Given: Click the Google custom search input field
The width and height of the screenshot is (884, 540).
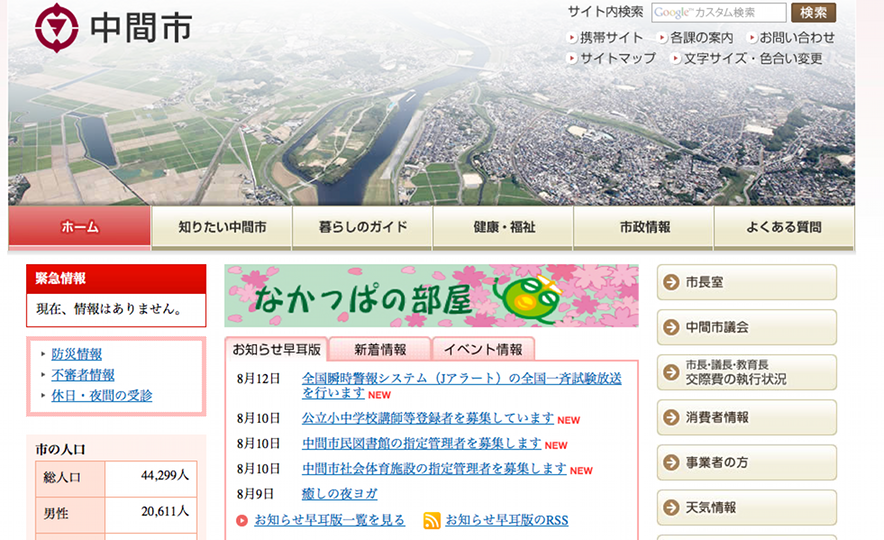Looking at the screenshot, I should pos(718,13).
